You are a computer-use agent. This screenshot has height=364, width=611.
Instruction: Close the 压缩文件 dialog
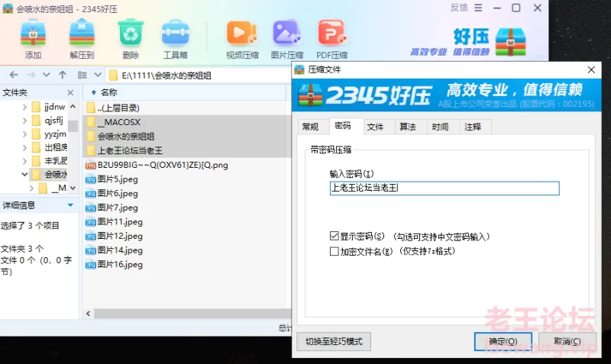click(591, 69)
